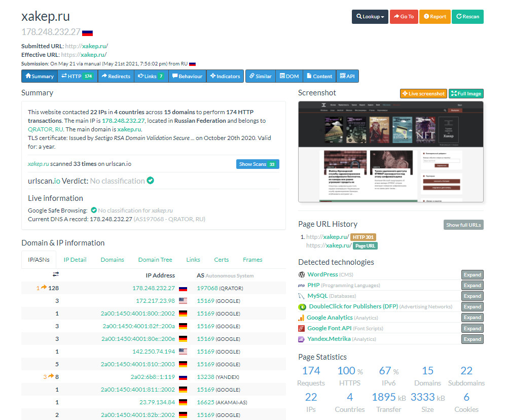
Task: Click the Live screenshot button
Action: [x=423, y=93]
